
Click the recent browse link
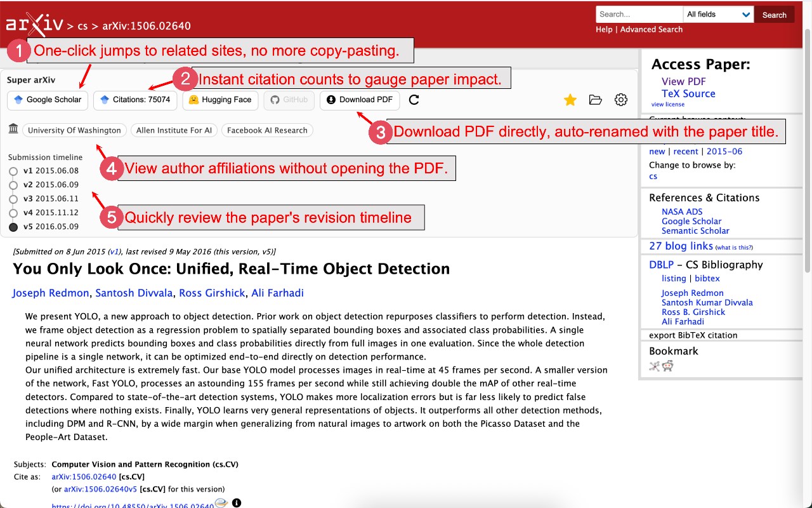click(x=686, y=151)
